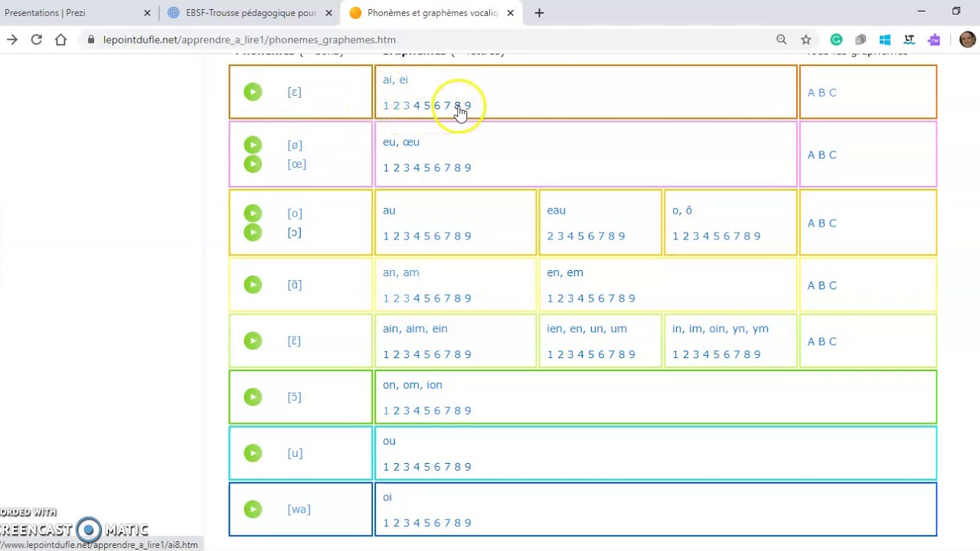Play the closed [o] phoneme sound
The image size is (980, 551).
[x=253, y=213]
